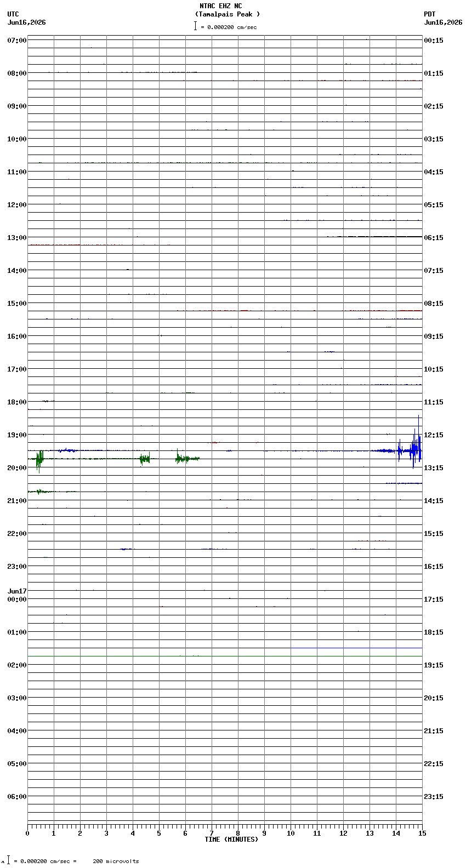Click the 'UTC' header label
466x868 pixels.
point(13,14)
